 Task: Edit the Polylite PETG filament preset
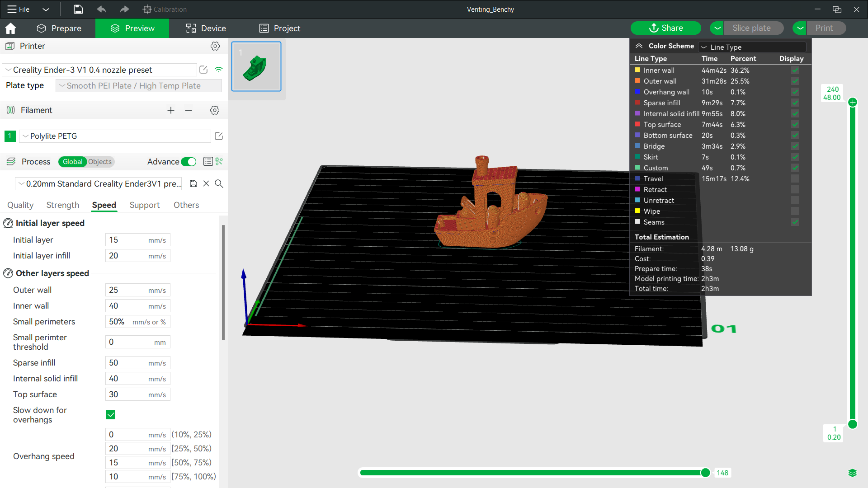(x=219, y=136)
